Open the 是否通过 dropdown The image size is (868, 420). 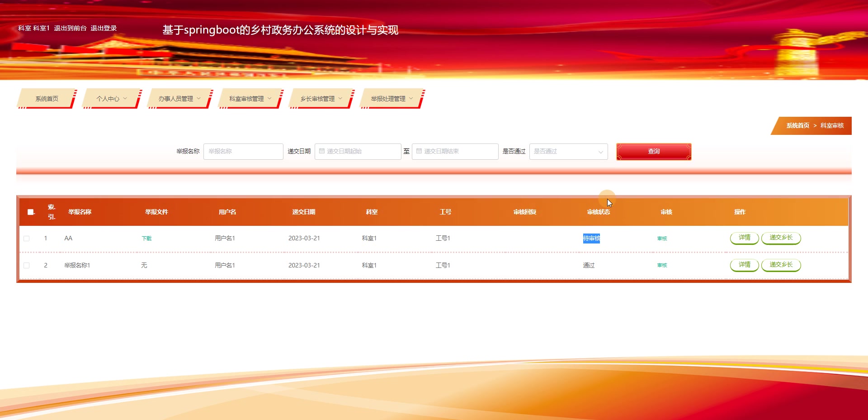(568, 152)
